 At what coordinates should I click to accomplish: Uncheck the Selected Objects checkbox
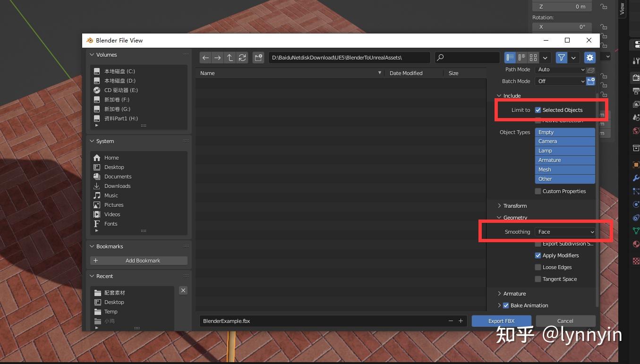coord(538,110)
